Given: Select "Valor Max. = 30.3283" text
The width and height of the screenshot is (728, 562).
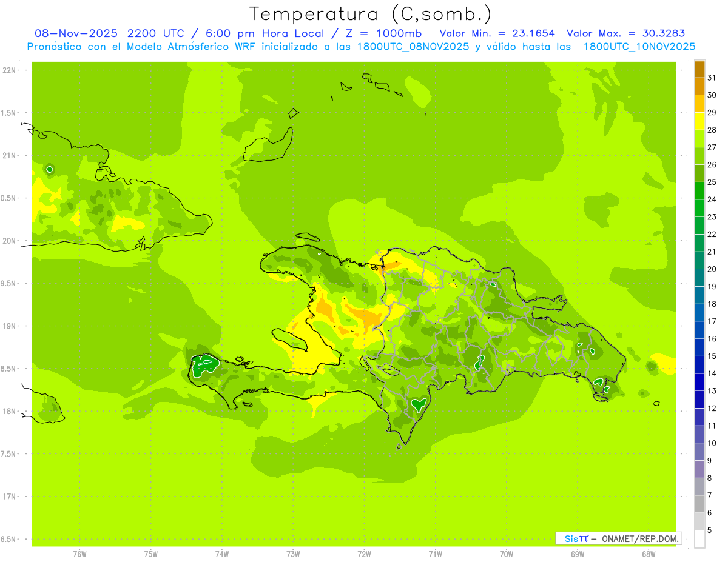Looking at the screenshot, I should point(626,33).
